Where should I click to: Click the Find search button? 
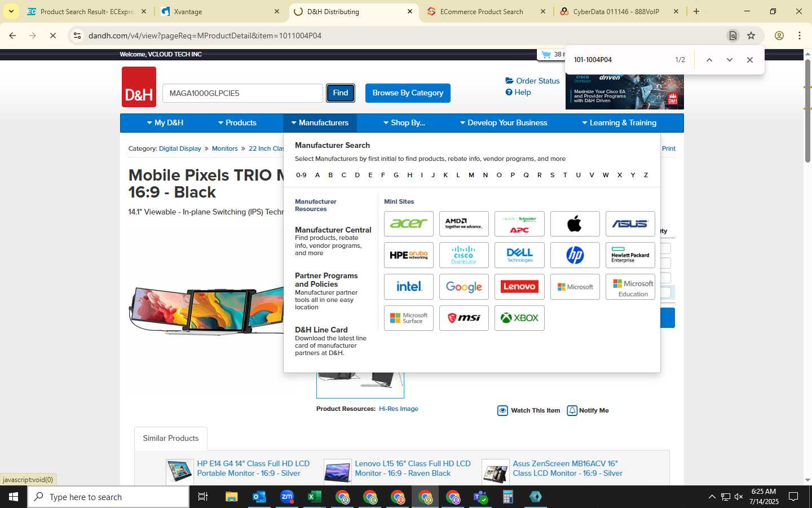coord(341,93)
